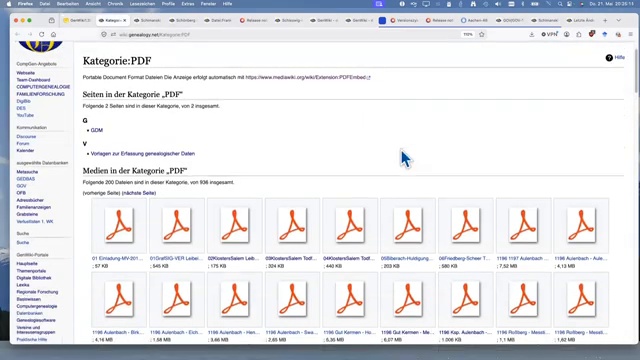
Task: Open the Kalender sidebar link
Action: click(25, 151)
